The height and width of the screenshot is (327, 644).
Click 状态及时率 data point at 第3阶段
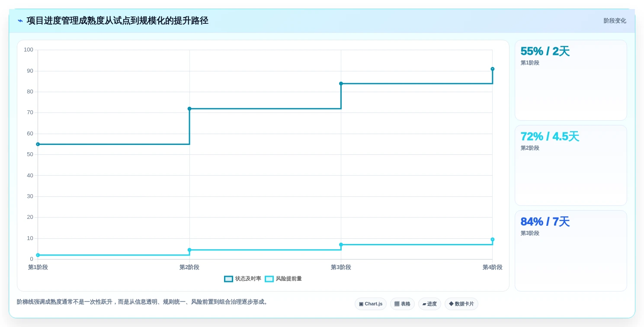coord(341,84)
